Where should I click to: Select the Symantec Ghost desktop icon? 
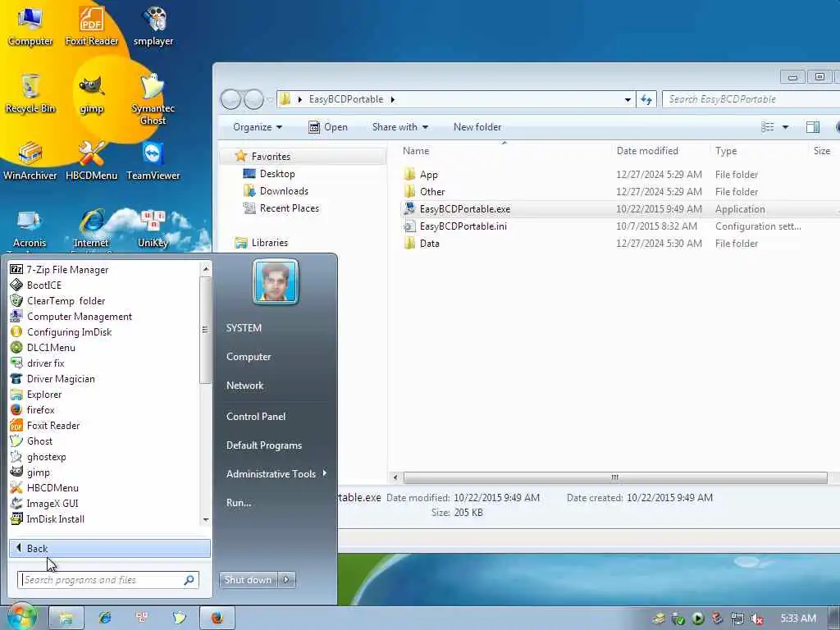point(153,98)
